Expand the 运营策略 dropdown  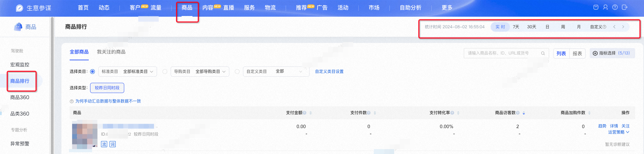618,132
